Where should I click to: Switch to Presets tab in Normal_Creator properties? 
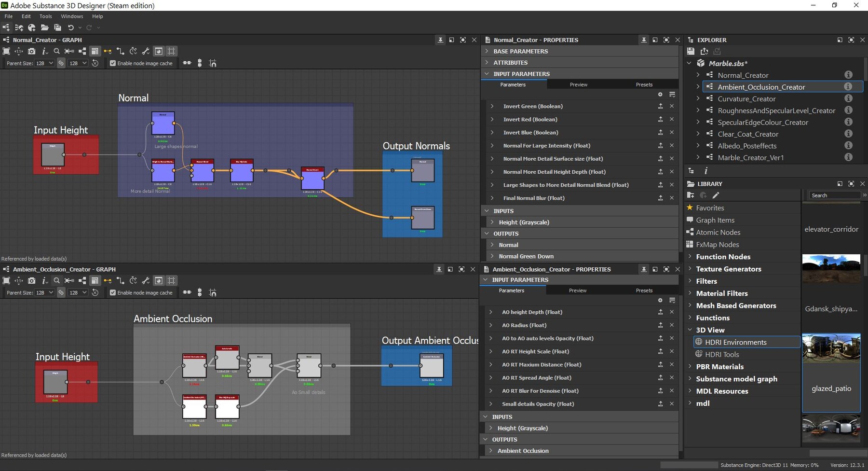pyautogui.click(x=644, y=84)
